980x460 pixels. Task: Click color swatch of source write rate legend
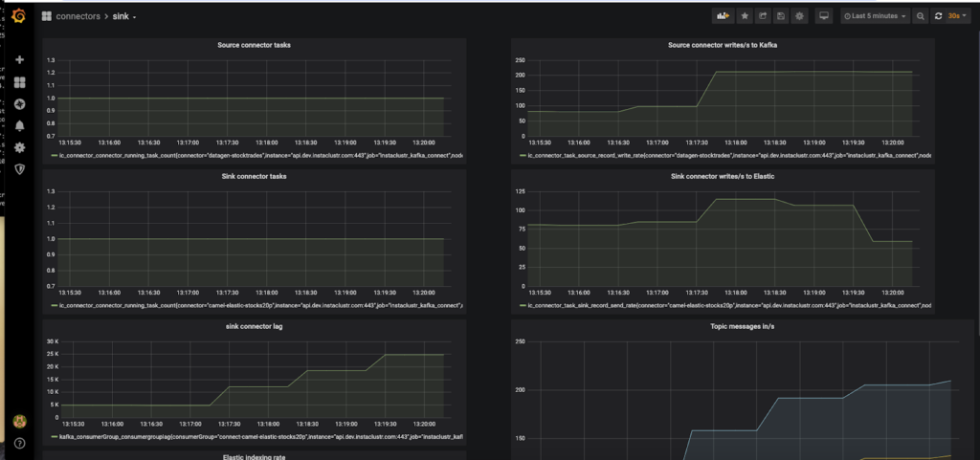tap(523, 155)
